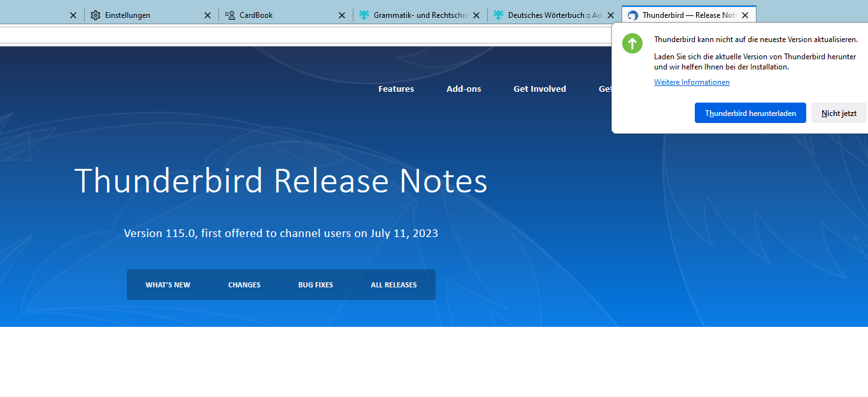Switch to Grammatik- und Rechtschreibung tab
This screenshot has width=868, height=397.
click(x=420, y=15)
